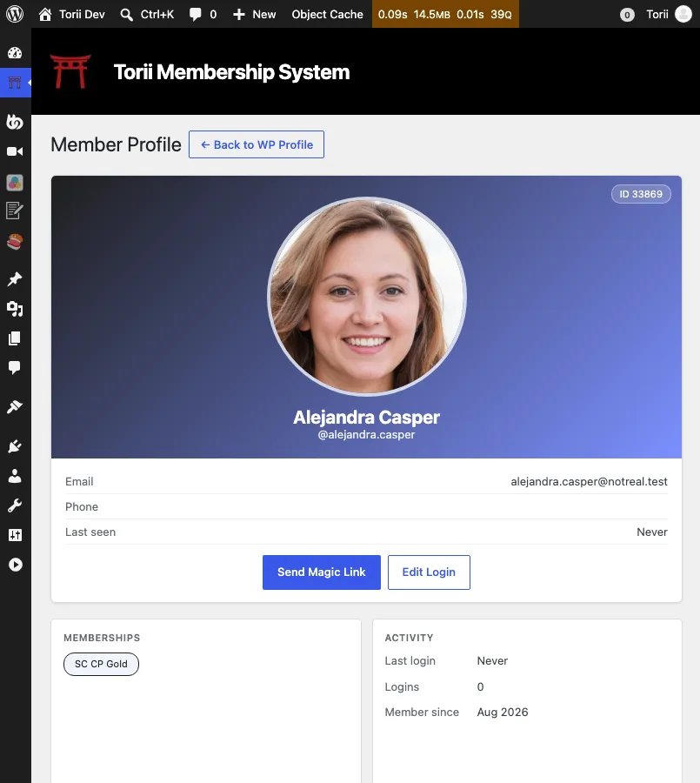Click the Edit Login button
The height and width of the screenshot is (783, 700).
[429, 572]
